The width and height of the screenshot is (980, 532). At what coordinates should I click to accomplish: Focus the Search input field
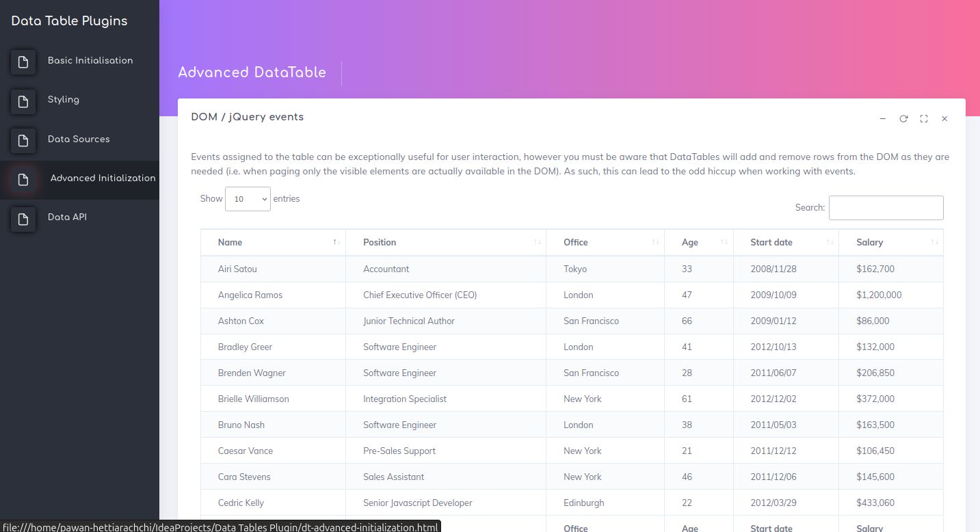pyautogui.click(x=886, y=208)
